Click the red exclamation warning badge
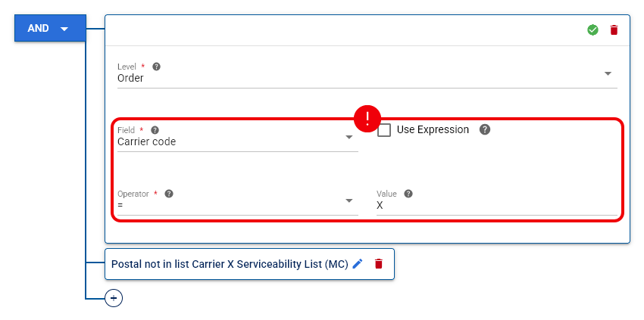 367,119
